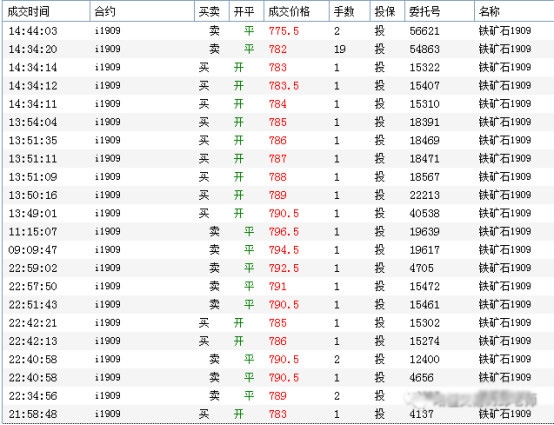The height and width of the screenshot is (425, 554).
Task: Sort by 委托号 column header
Action: click(x=439, y=12)
